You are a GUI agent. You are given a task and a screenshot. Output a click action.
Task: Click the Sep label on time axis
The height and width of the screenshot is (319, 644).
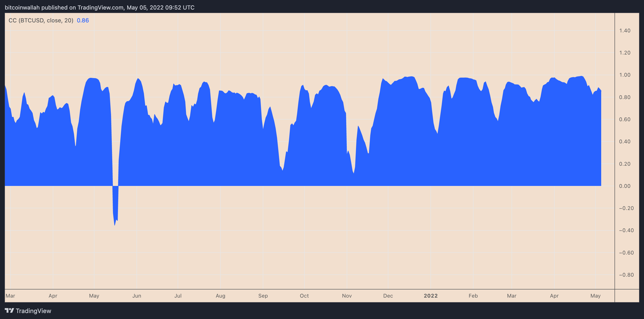point(263,296)
